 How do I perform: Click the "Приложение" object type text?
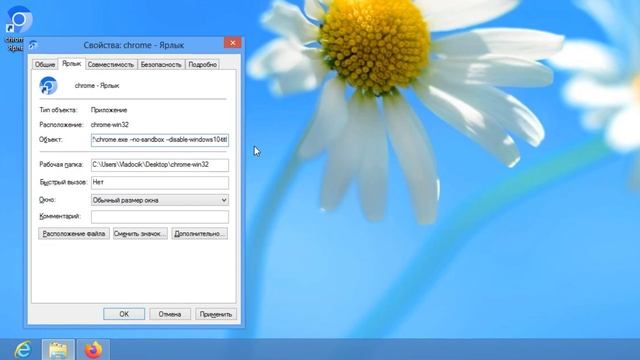109,110
